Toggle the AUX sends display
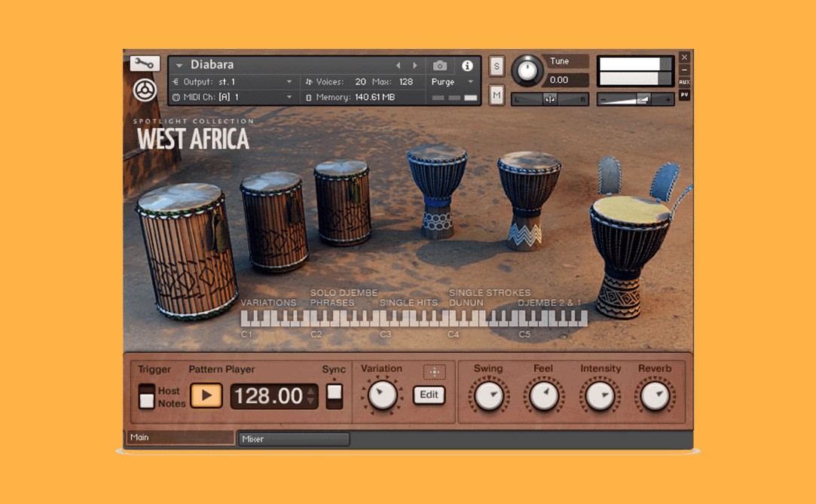816x504 pixels. pyautogui.click(x=684, y=82)
